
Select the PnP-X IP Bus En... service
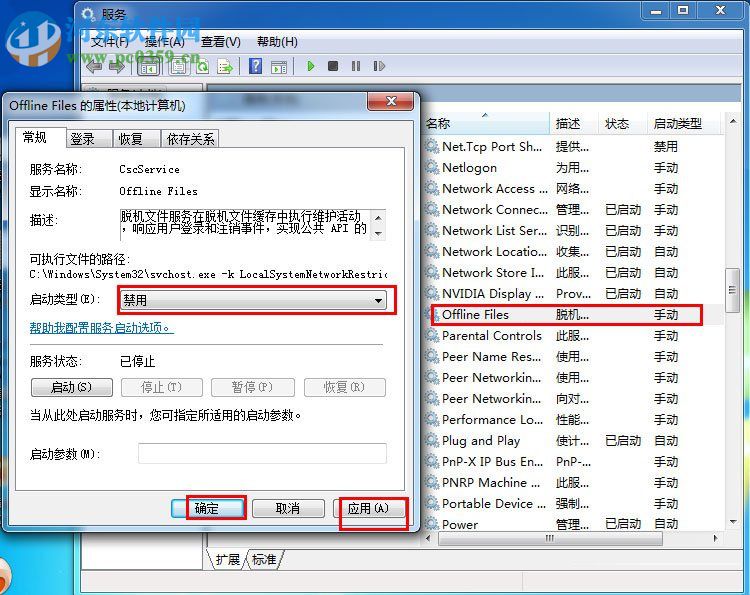click(573, 462)
